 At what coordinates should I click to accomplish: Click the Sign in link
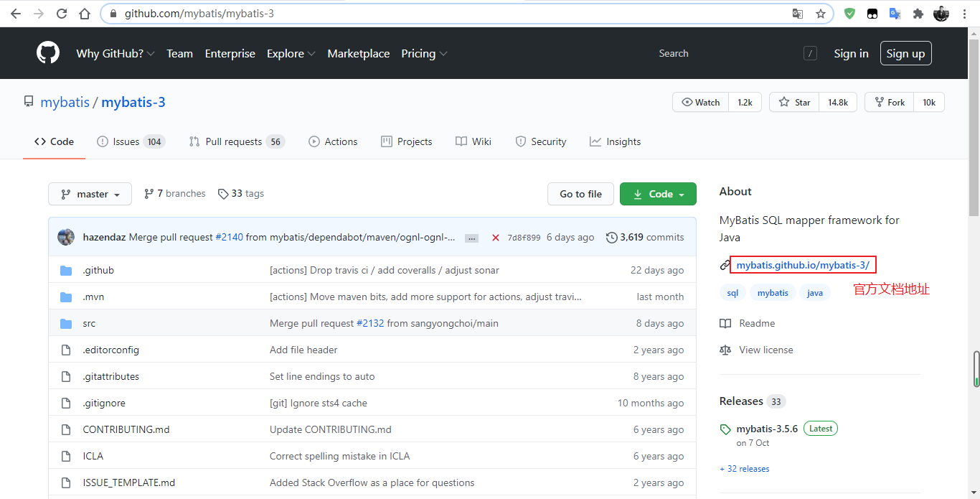pyautogui.click(x=851, y=53)
